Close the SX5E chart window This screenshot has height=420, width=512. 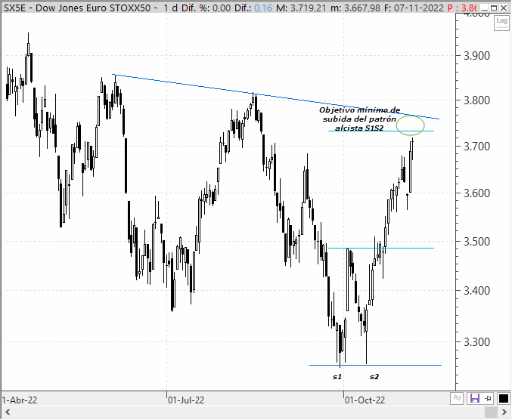(504, 8)
